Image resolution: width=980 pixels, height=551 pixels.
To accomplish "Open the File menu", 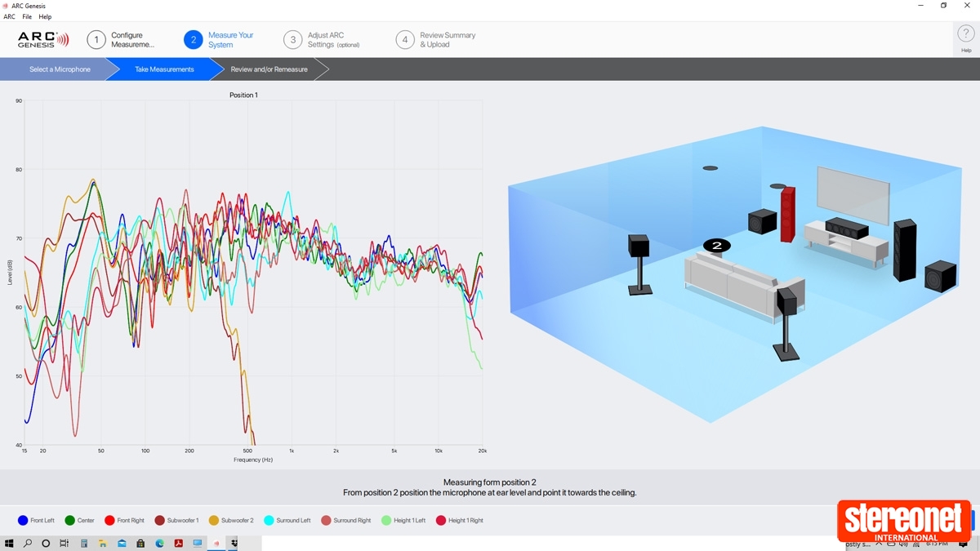I will point(27,16).
